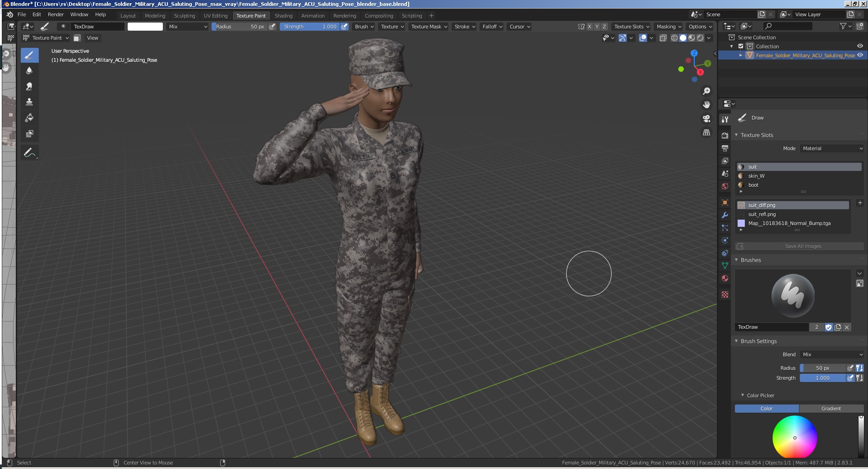
Task: Open Object Data mesh properties tab
Action: click(725, 266)
